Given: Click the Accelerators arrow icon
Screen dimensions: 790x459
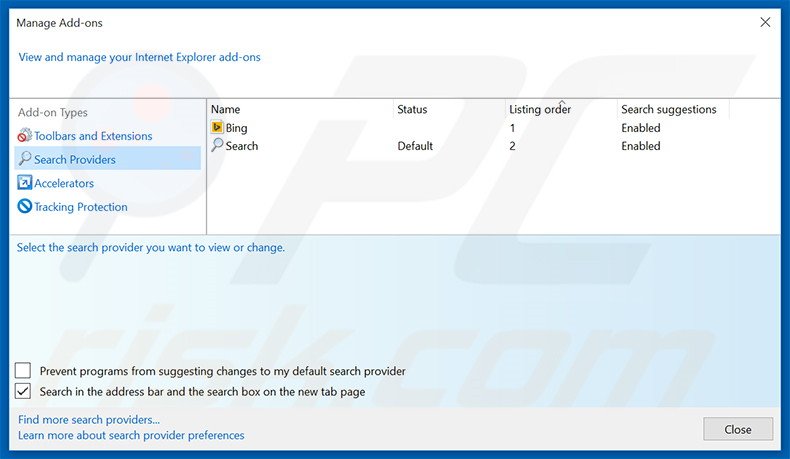Looking at the screenshot, I should [x=24, y=182].
